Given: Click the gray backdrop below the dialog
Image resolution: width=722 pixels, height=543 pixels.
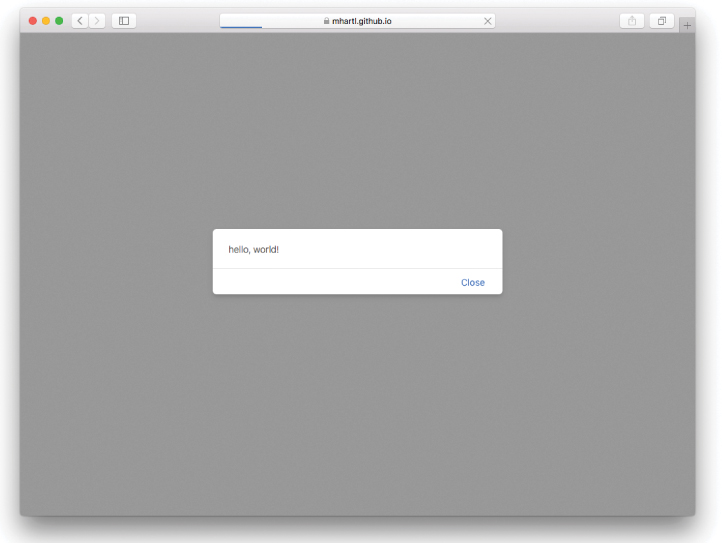Looking at the screenshot, I should coord(357,400).
